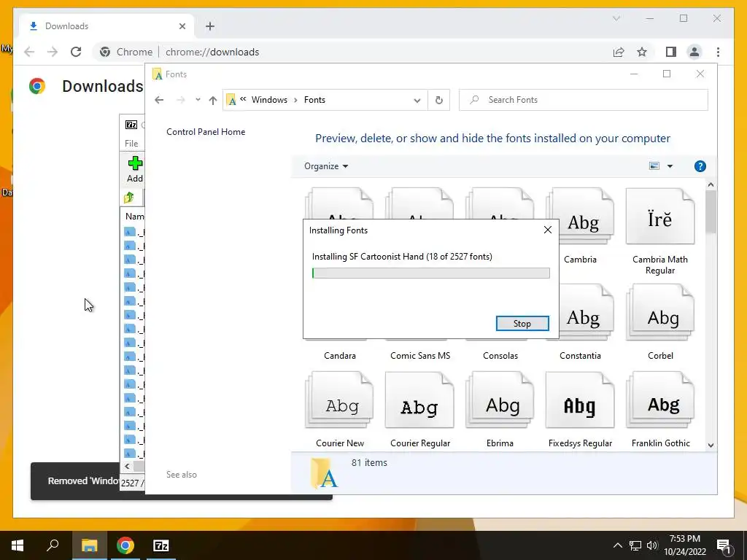Open the Chrome three-dot menu
The width and height of the screenshot is (747, 560).
tap(718, 52)
